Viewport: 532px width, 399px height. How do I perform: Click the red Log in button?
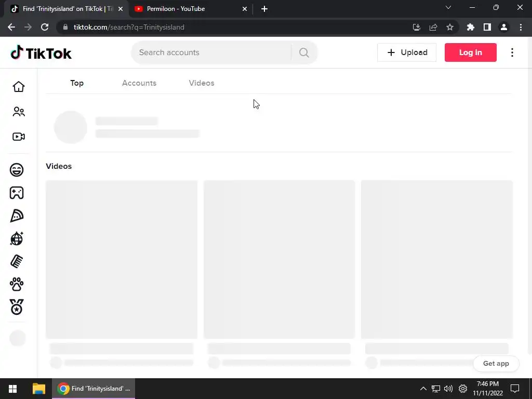pyautogui.click(x=471, y=52)
